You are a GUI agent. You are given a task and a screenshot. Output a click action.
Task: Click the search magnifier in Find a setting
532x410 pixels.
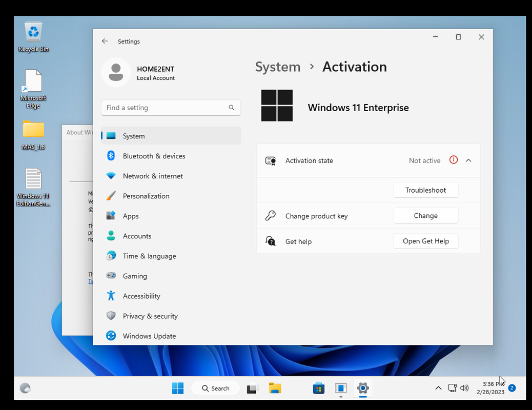click(x=231, y=108)
